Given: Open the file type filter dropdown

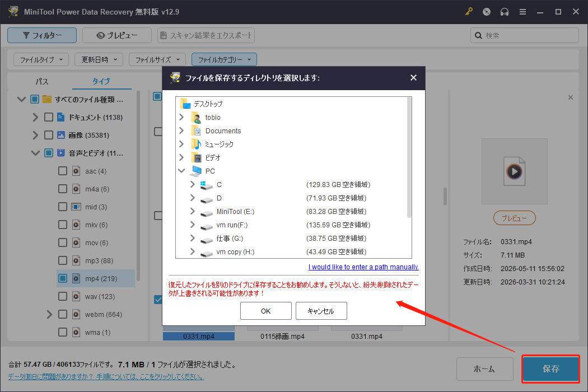Looking at the screenshot, I should pos(41,59).
